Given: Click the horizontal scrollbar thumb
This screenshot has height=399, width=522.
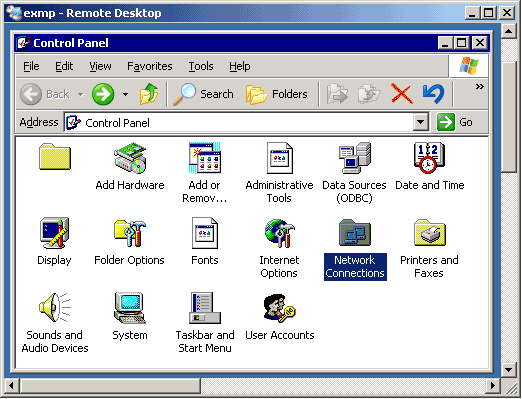Looking at the screenshot, I should pyautogui.click(x=110, y=386).
